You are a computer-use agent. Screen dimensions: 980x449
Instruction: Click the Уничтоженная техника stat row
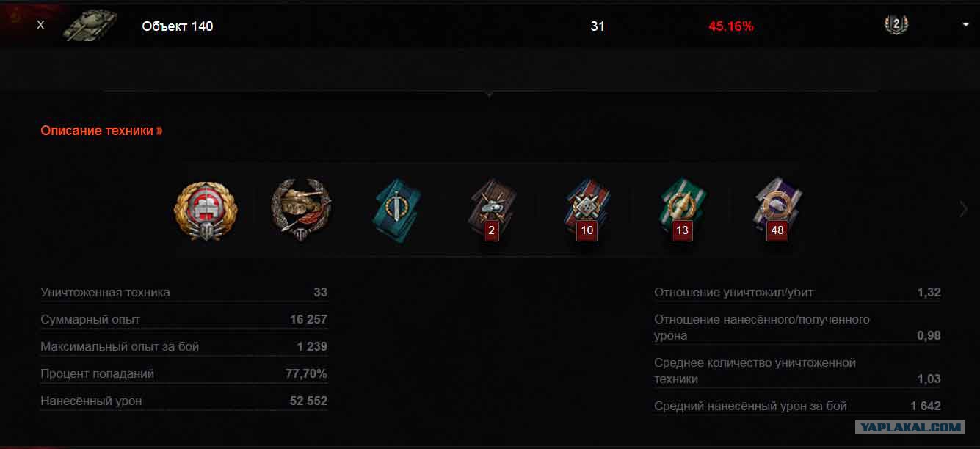click(184, 292)
